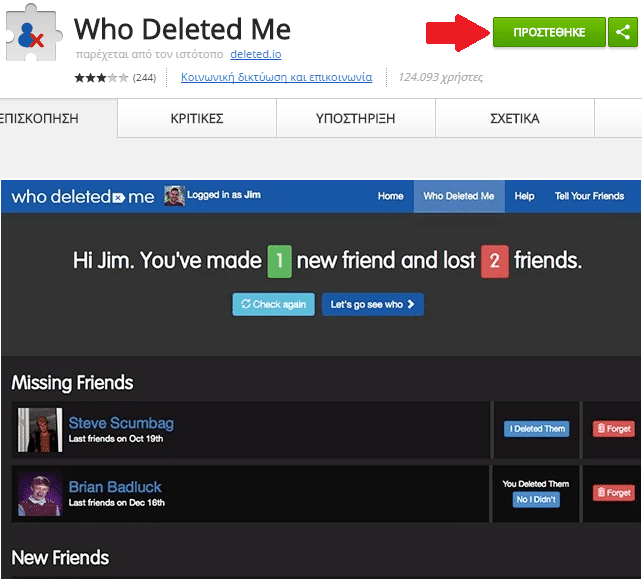The height and width of the screenshot is (579, 642).
Task: Open the Brian Badluck name link
Action: 115,487
